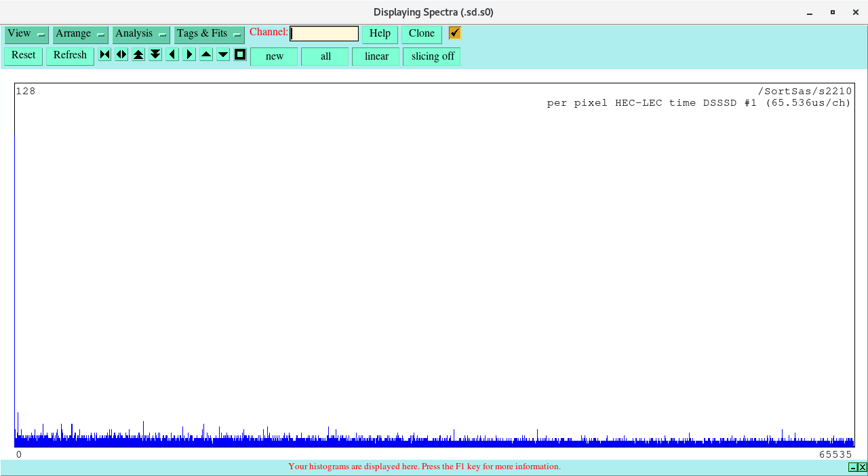Screen dimensions: 868x476
Task: Shift spectrum left with left arrow icon
Action: point(172,54)
